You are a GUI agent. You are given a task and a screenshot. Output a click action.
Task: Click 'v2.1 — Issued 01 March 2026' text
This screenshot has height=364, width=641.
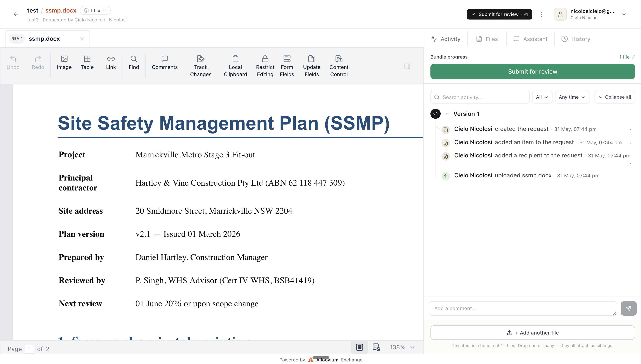[188, 234]
